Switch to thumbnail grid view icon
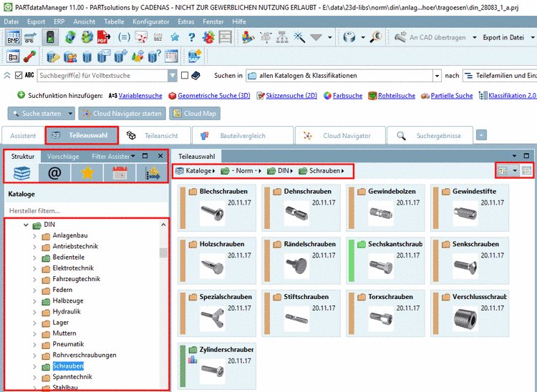Screen dimensions: 537x392 point(503,170)
